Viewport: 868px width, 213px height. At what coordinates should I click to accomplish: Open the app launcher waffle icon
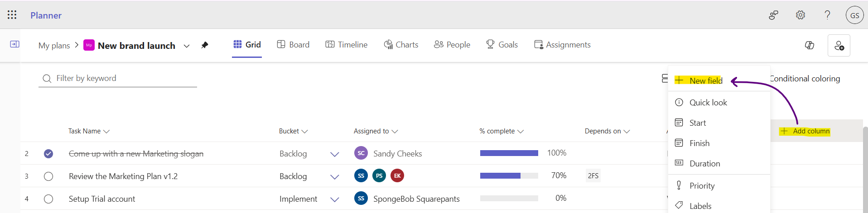click(x=12, y=15)
